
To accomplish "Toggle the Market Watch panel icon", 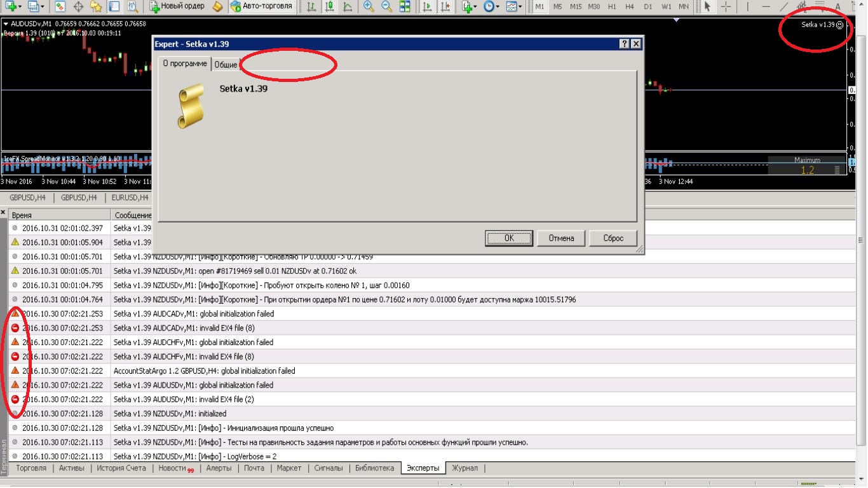I will click(x=60, y=6).
